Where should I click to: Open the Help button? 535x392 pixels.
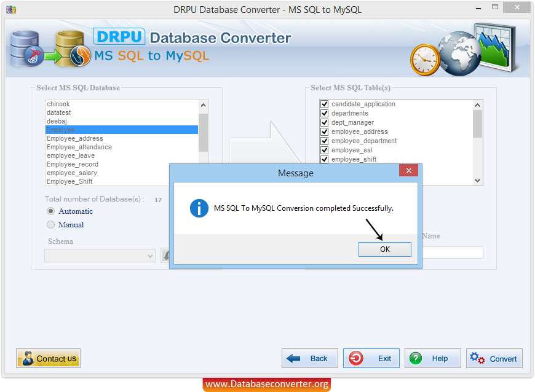click(x=433, y=358)
